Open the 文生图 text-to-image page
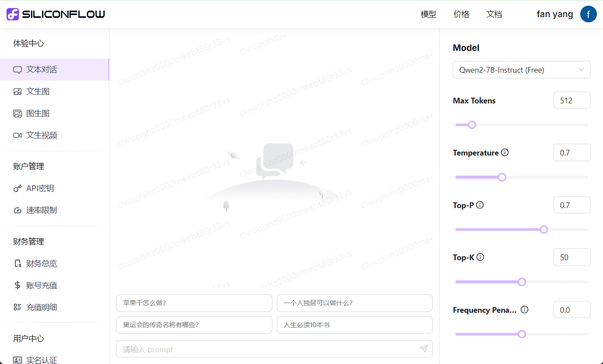 (x=38, y=92)
